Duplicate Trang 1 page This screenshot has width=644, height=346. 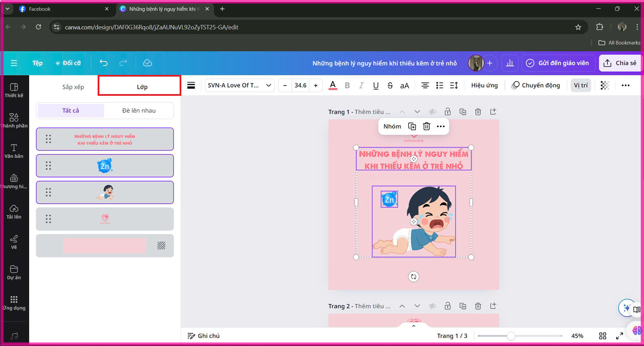point(463,112)
